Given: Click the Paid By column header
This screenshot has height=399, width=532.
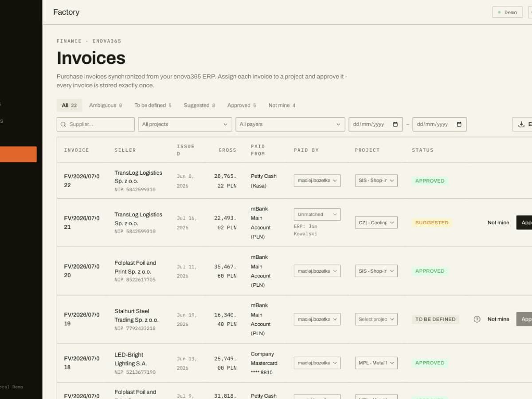Looking at the screenshot, I should 306,150.
